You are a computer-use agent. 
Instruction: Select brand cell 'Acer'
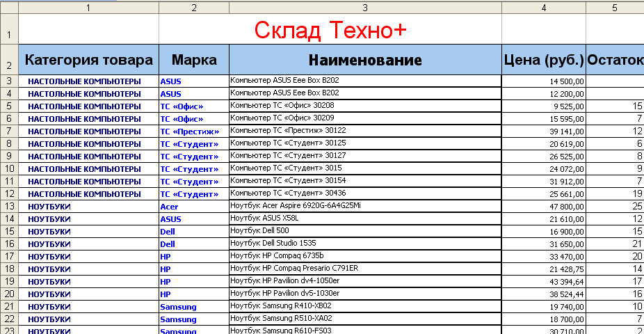(194, 207)
